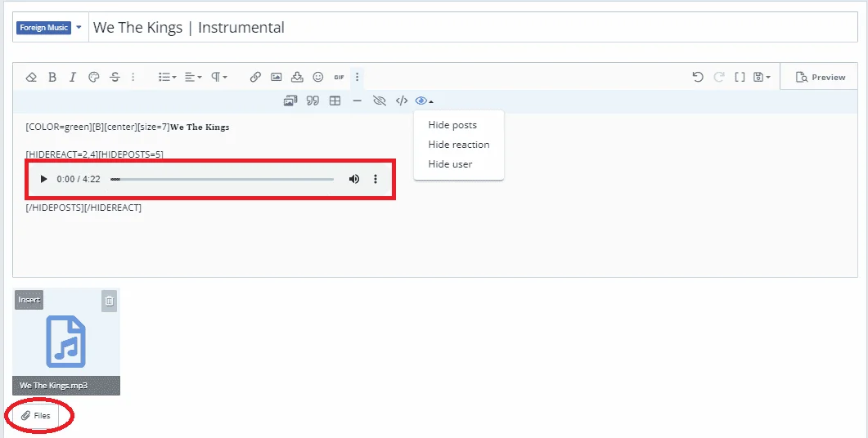
Task: Open the greyed-out more text options dots
Action: (133, 78)
